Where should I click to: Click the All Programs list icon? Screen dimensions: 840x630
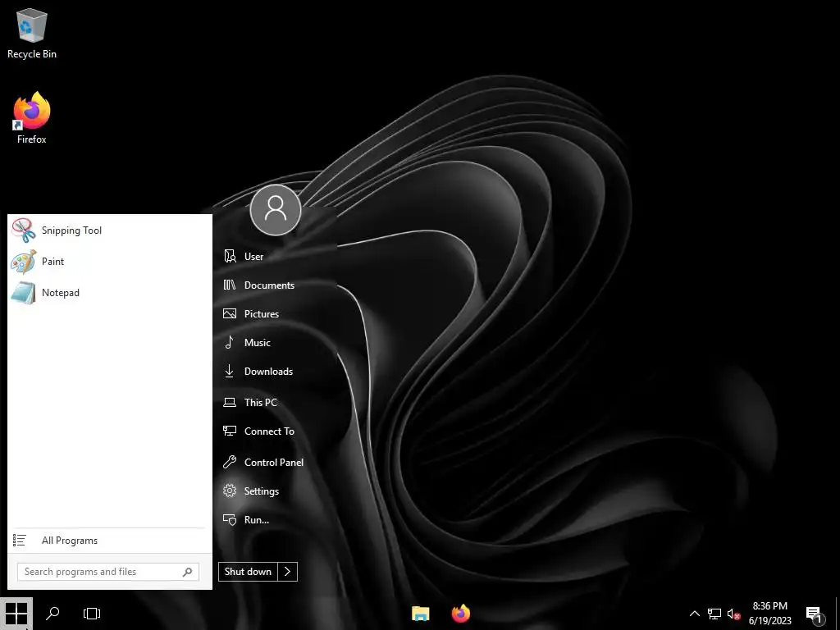coord(20,541)
